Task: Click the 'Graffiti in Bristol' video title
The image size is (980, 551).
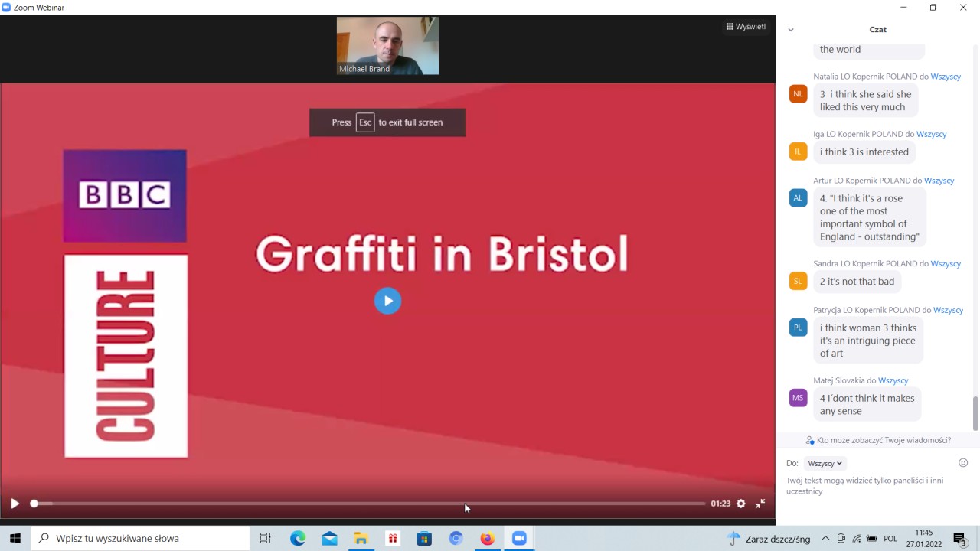Action: [x=442, y=254]
